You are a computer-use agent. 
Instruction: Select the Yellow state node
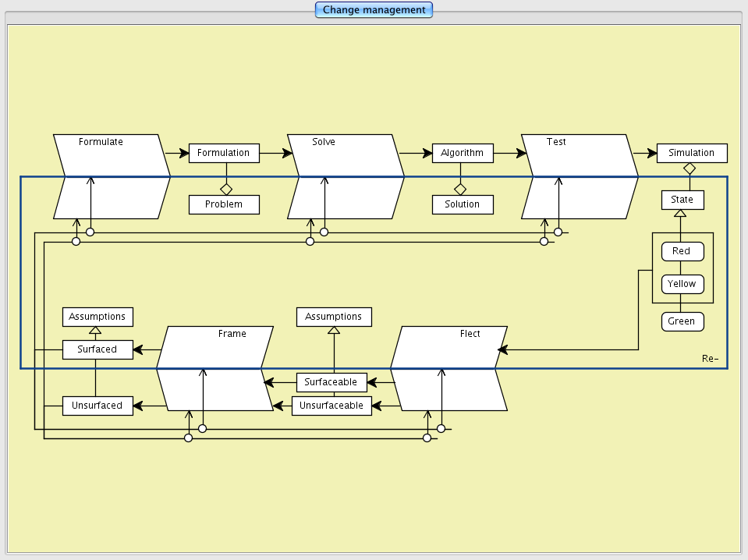[x=682, y=284]
